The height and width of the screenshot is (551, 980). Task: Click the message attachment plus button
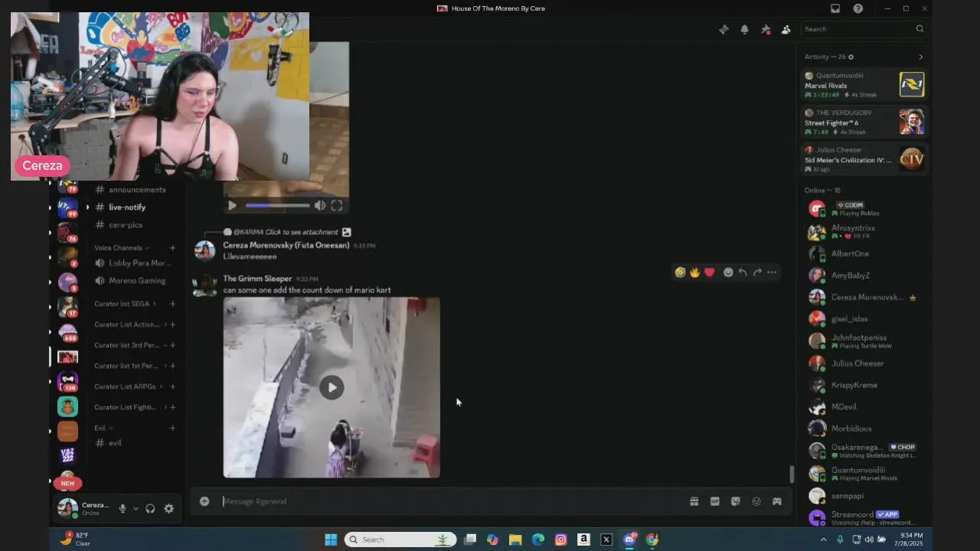[x=204, y=501]
